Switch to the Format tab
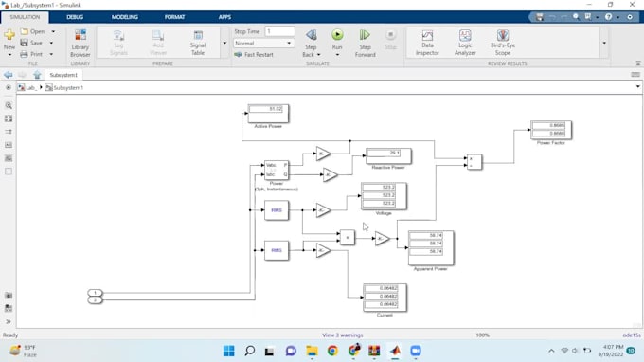Screen dimensions: 644x362 click(x=174, y=17)
